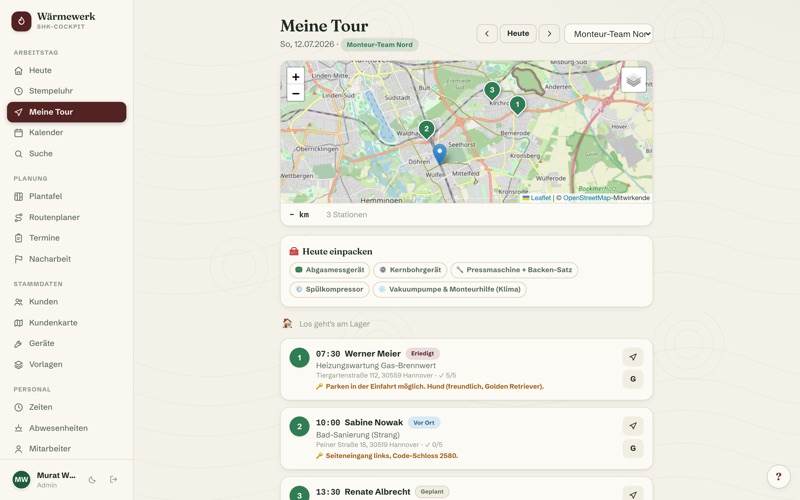
Task: Open Stempeluhr in the sidebar
Action: click(66, 91)
